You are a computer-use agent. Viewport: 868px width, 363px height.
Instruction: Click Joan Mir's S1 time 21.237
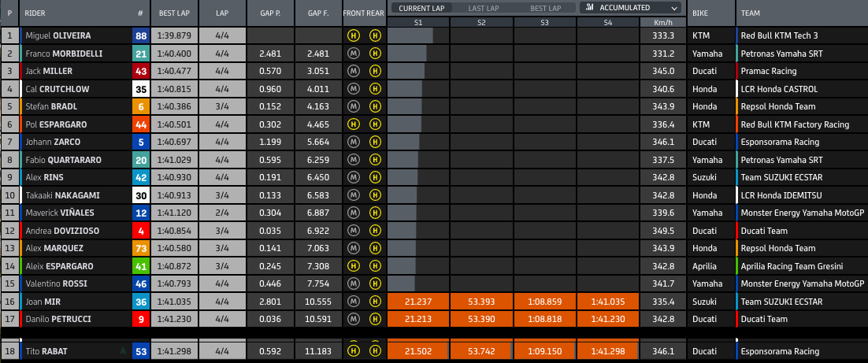(x=418, y=302)
